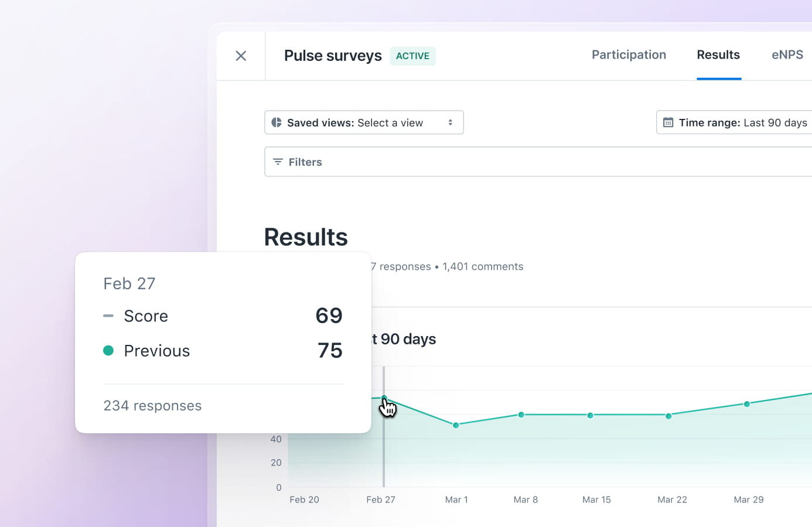Click the '1,401 comments' text
The height and width of the screenshot is (527, 812).
point(483,266)
